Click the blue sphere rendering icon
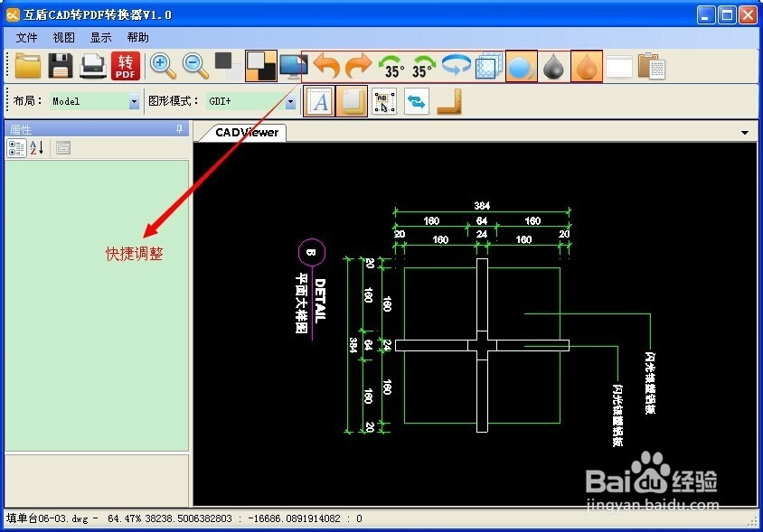This screenshot has width=763, height=532. (x=521, y=65)
